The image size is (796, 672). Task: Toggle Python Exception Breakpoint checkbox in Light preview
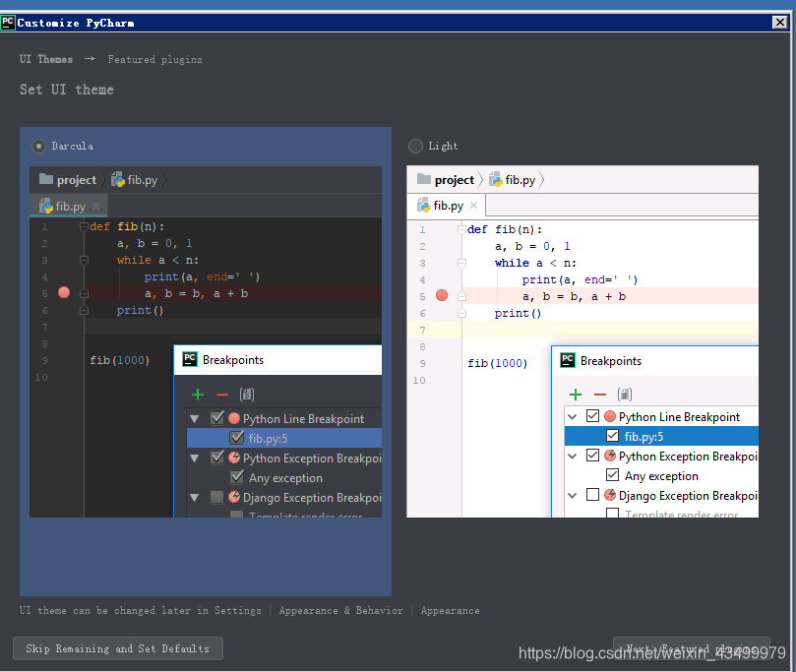pyautogui.click(x=592, y=455)
